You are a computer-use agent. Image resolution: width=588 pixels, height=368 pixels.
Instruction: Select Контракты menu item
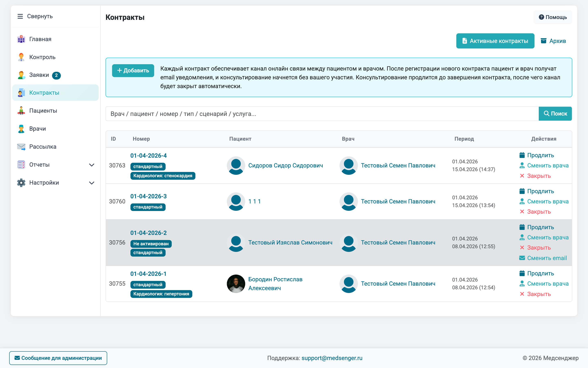[x=55, y=93]
